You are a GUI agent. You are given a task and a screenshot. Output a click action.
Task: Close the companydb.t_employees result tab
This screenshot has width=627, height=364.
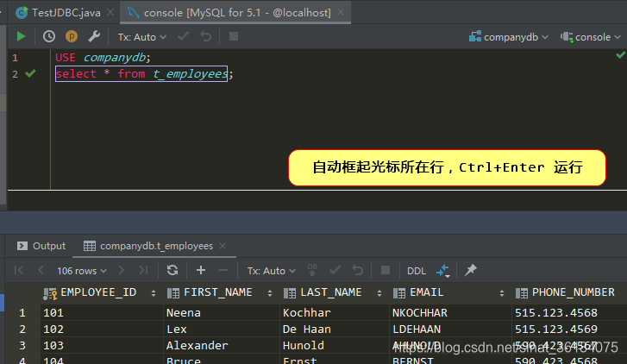223,246
